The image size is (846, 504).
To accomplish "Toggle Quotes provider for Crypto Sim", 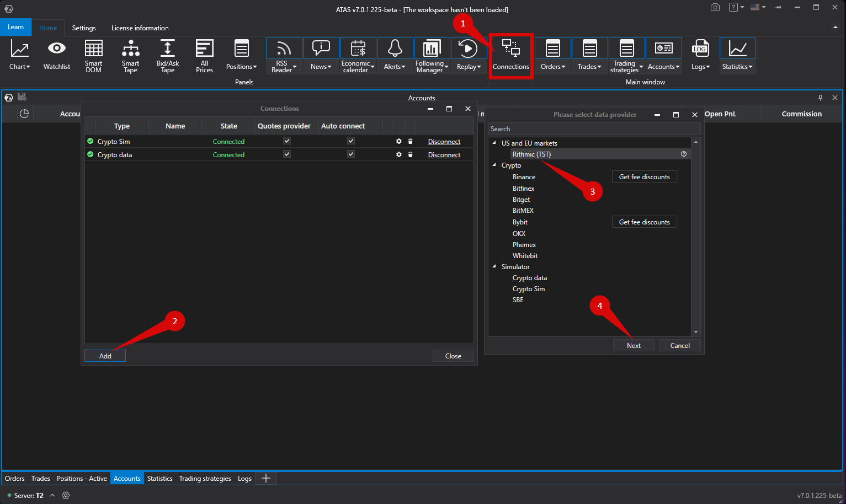I will (x=287, y=141).
